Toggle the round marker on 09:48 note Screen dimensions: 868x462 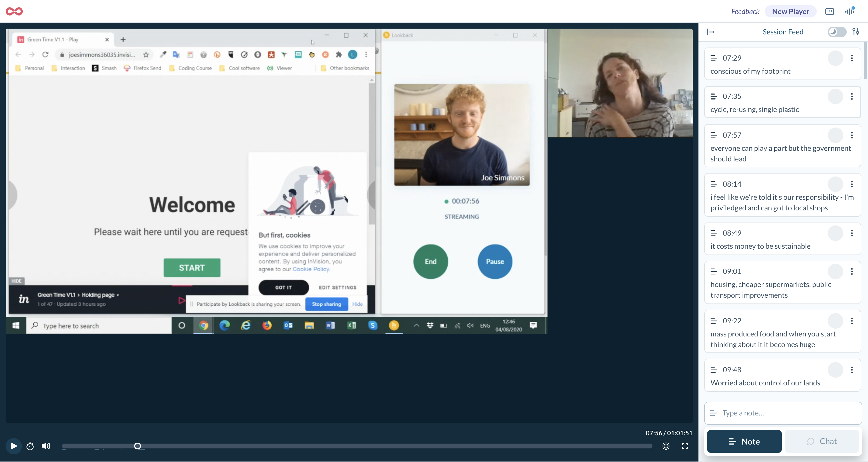click(835, 370)
